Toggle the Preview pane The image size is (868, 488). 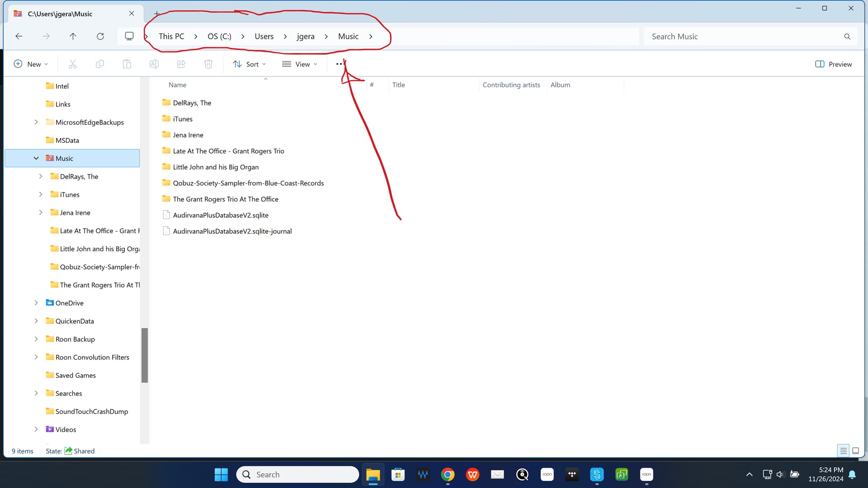tap(833, 64)
